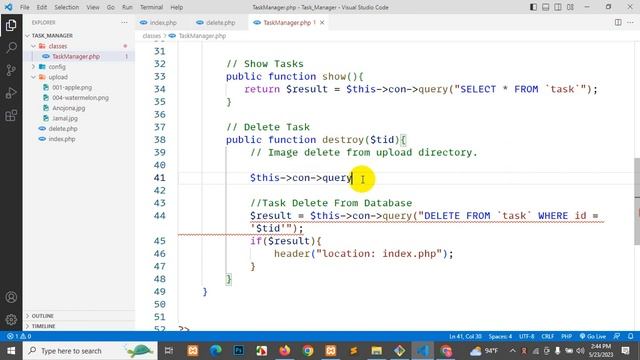Split the editor to the right

(618, 22)
